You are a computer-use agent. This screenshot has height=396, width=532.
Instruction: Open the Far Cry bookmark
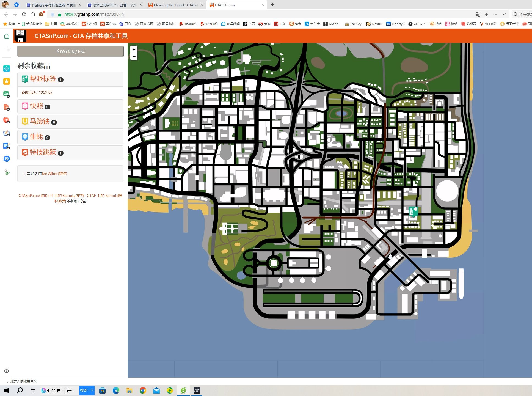[x=353, y=24]
